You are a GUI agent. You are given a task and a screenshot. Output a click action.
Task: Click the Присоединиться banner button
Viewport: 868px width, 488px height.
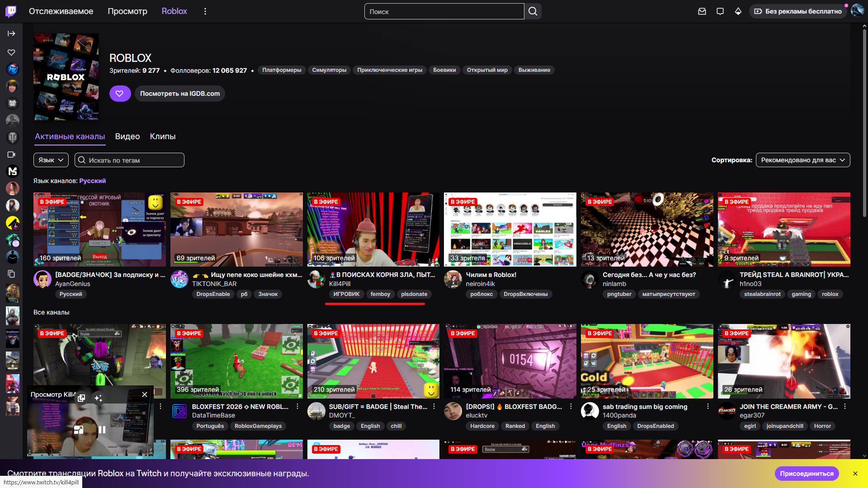point(807,474)
